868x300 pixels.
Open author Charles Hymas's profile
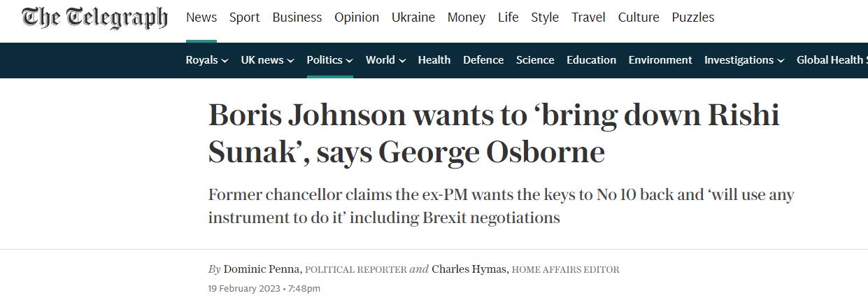pyautogui.click(x=470, y=269)
